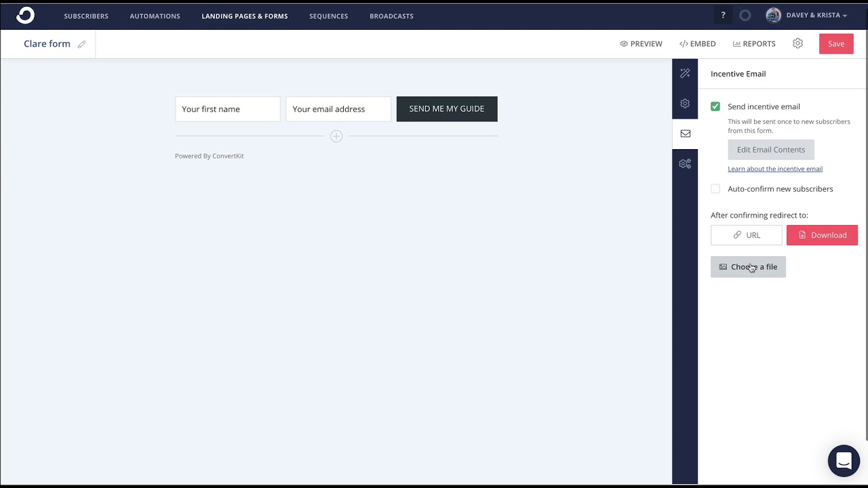Click Choose a file button
The image size is (868, 488).
pos(748,266)
